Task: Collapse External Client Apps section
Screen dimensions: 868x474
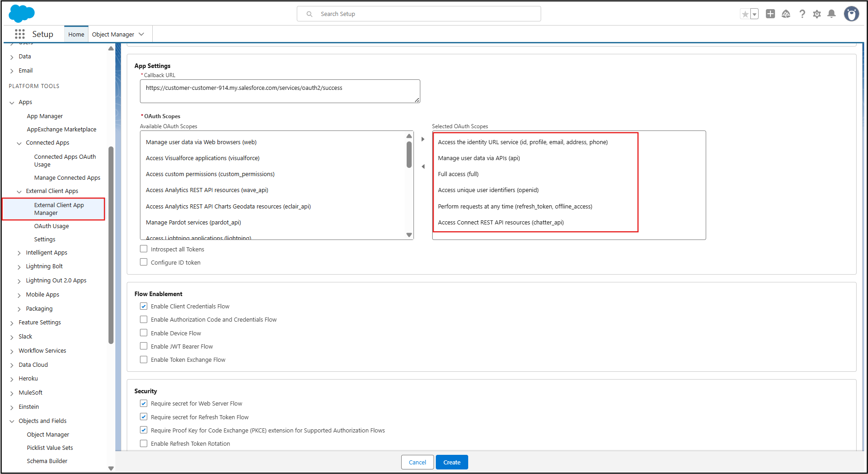Action: tap(19, 192)
